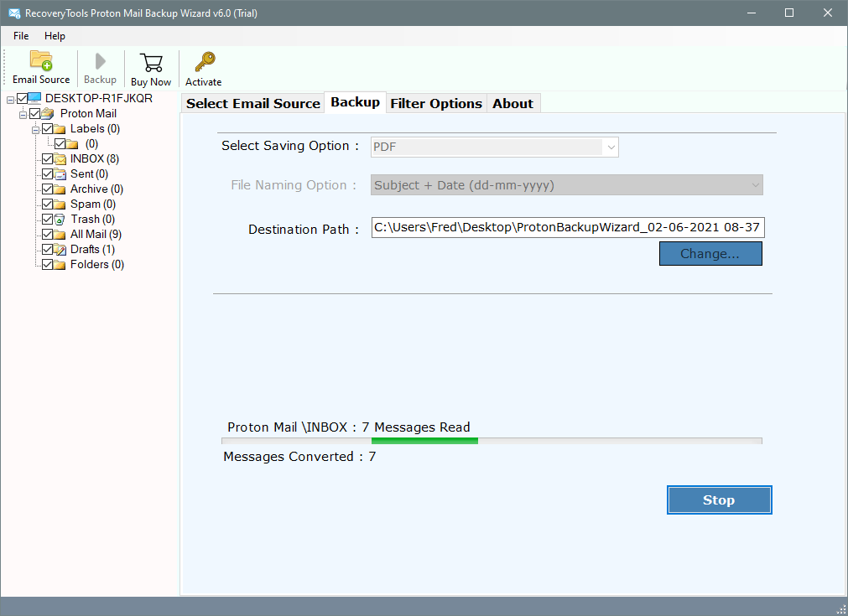
Task: Click the Spam folder icon
Action: (60, 204)
